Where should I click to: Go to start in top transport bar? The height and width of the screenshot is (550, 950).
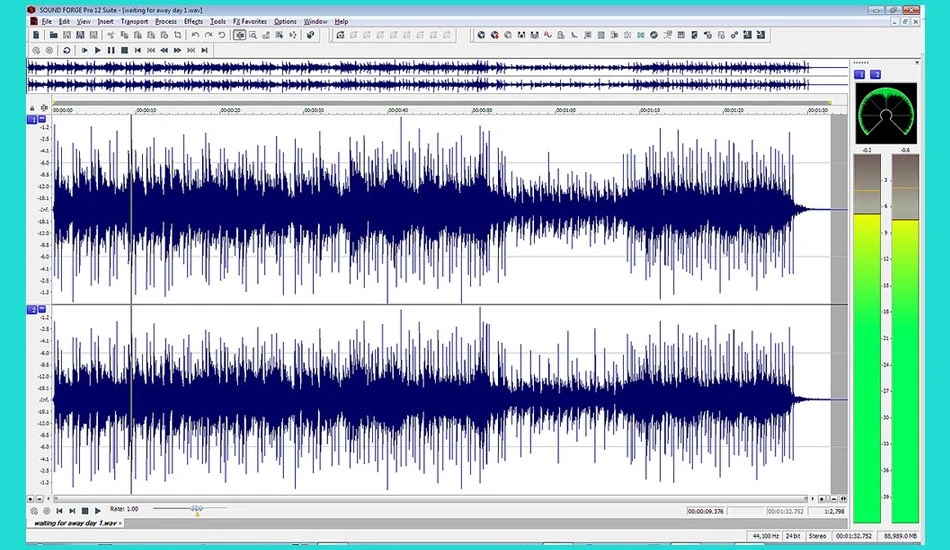pos(138,50)
